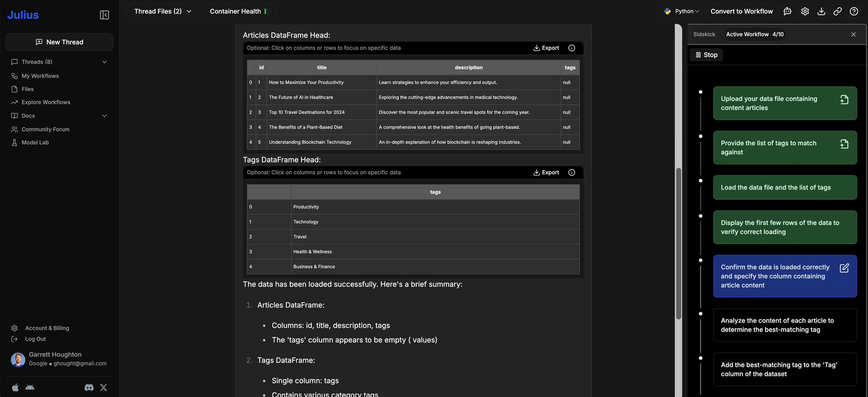868x397 pixels.
Task: Collapse the left sidebar panel icon
Action: coord(104,15)
